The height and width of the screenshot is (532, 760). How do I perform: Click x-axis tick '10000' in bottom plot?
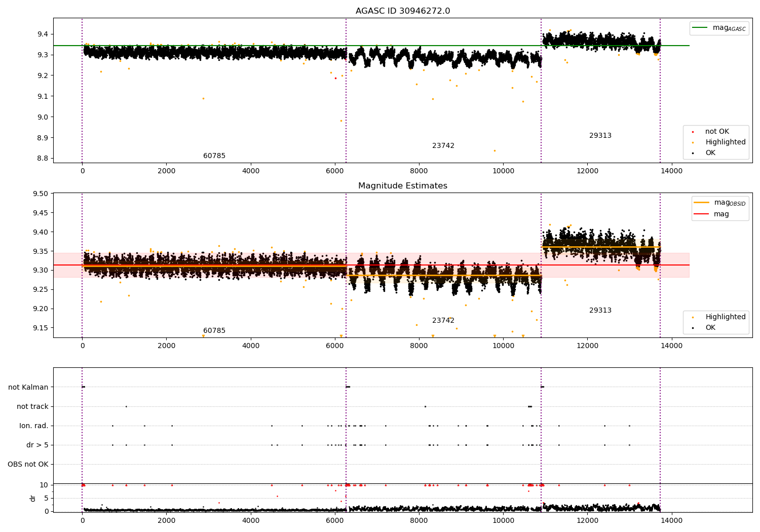[x=503, y=521]
